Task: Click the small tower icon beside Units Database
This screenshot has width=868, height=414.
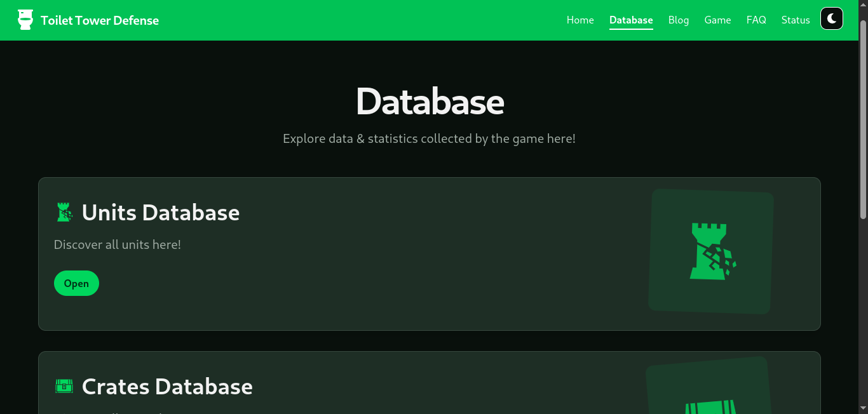Action: click(64, 212)
